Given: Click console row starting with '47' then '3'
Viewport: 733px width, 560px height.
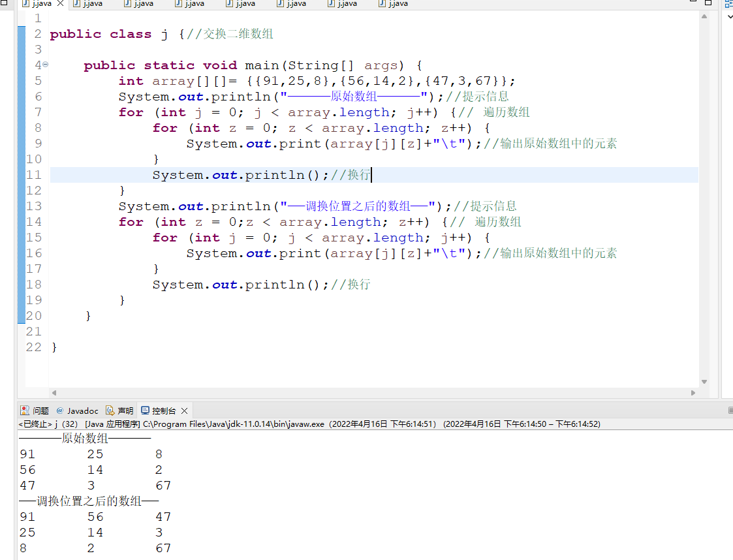Looking at the screenshot, I should pyautogui.click(x=95, y=485).
